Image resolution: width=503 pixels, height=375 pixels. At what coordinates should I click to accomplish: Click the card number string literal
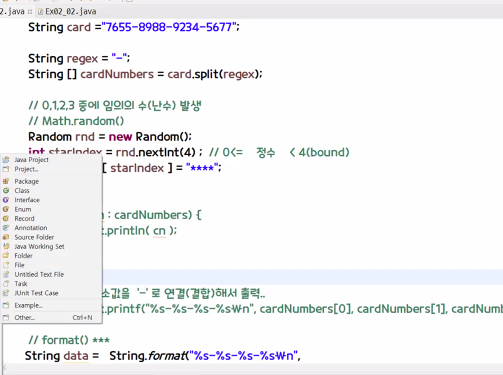[x=169, y=27]
